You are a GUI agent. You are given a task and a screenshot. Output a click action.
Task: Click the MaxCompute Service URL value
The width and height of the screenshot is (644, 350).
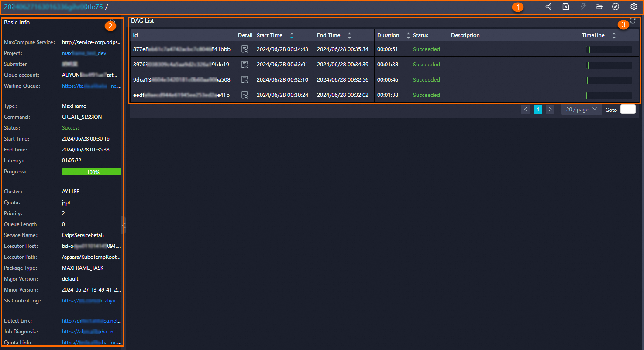(x=92, y=42)
